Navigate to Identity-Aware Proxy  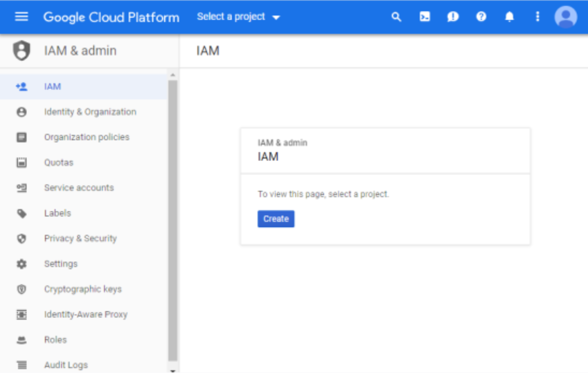tap(84, 314)
